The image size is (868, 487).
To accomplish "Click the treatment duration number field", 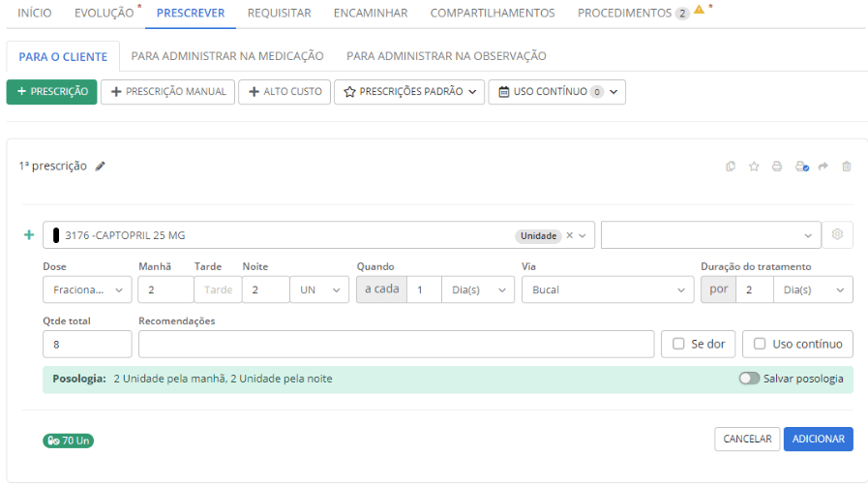I will pos(755,289).
